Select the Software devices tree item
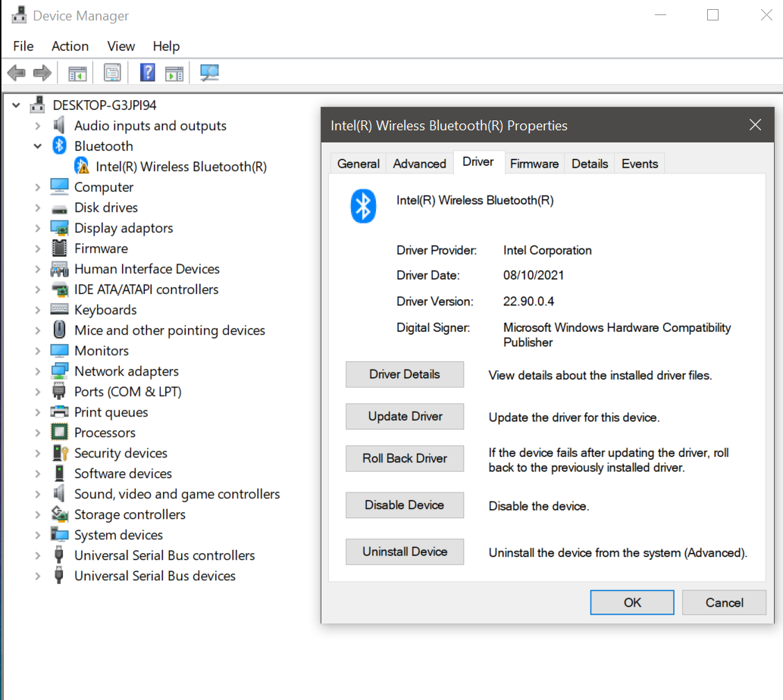 pyautogui.click(x=123, y=473)
